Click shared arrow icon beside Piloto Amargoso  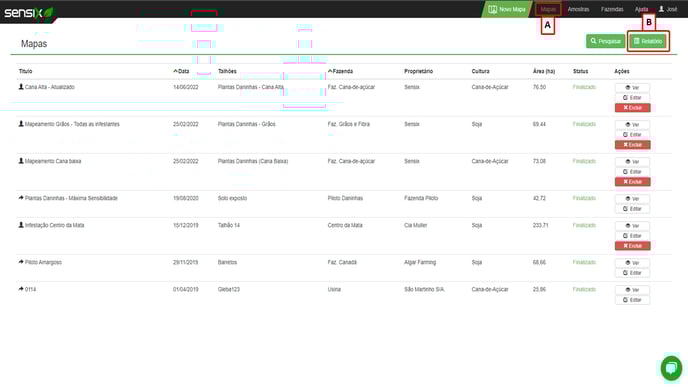point(21,262)
